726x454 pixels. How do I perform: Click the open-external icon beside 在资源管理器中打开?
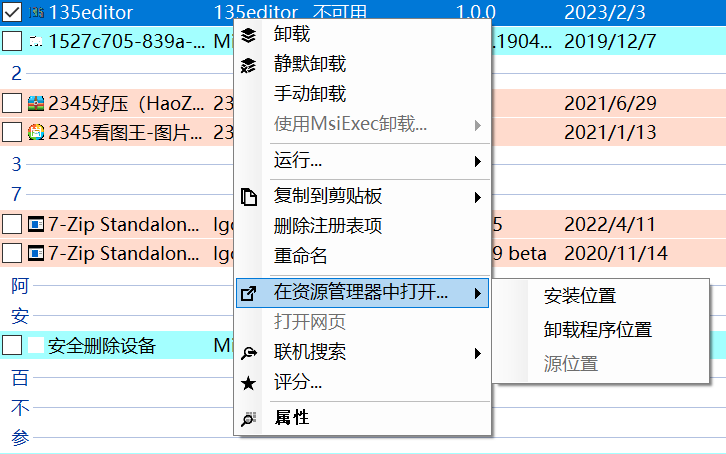coord(249,293)
